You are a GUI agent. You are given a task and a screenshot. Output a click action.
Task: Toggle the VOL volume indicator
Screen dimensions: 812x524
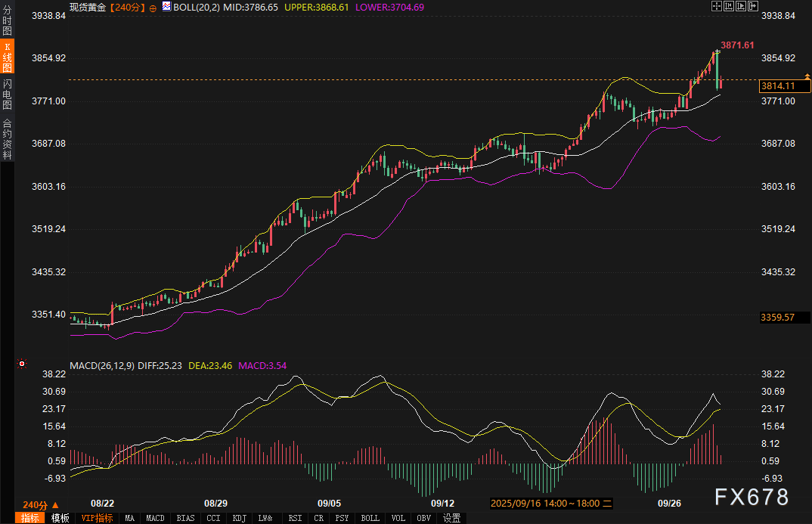click(398, 518)
